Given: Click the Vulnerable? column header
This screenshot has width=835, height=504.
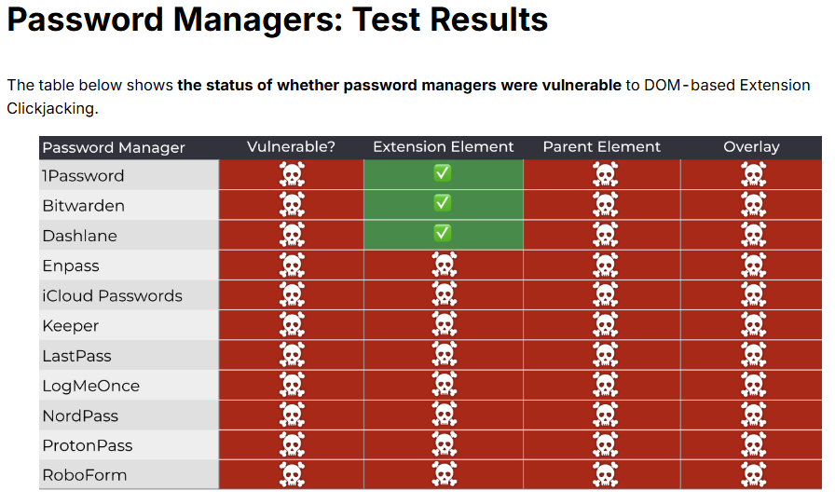Looking at the screenshot, I should pyautogui.click(x=291, y=147).
